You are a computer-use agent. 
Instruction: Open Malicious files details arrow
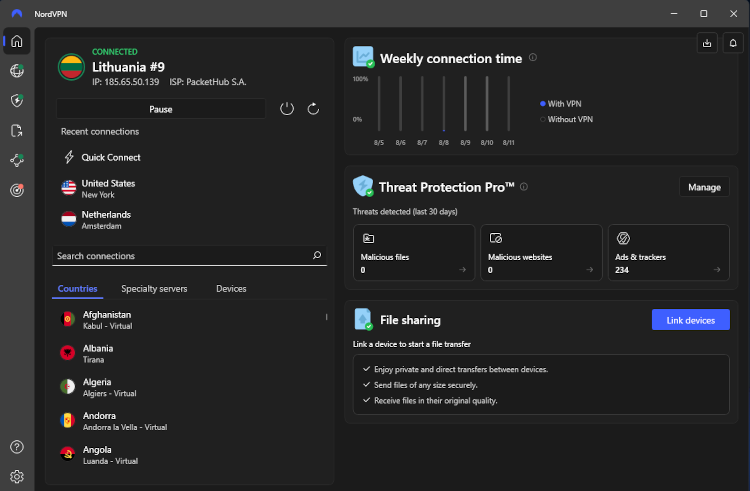click(x=462, y=270)
